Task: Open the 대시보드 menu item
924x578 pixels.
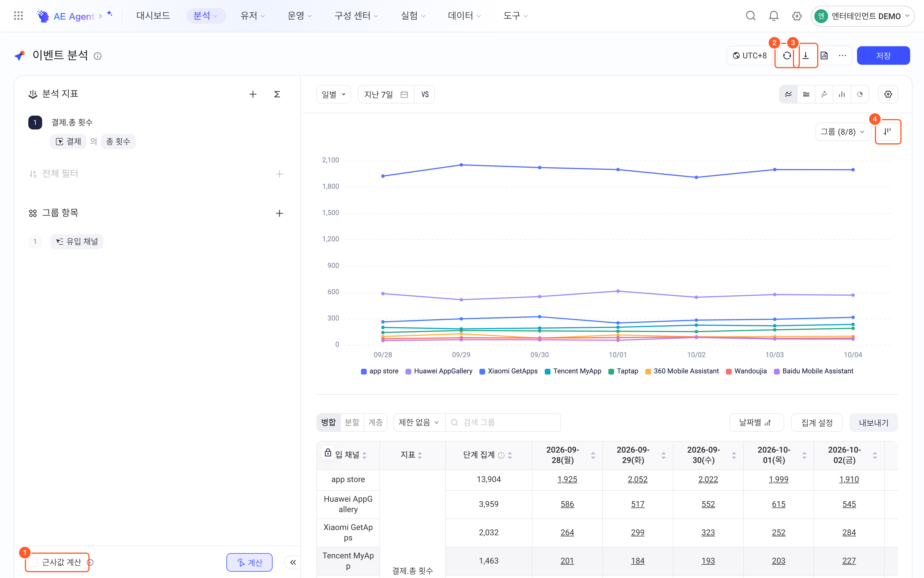Action: [x=153, y=16]
